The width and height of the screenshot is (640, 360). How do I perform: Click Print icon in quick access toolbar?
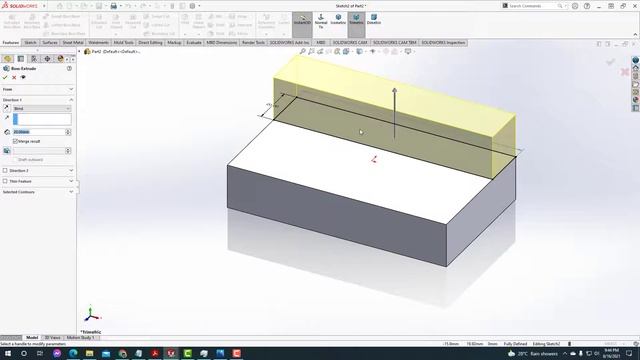coord(113,6)
